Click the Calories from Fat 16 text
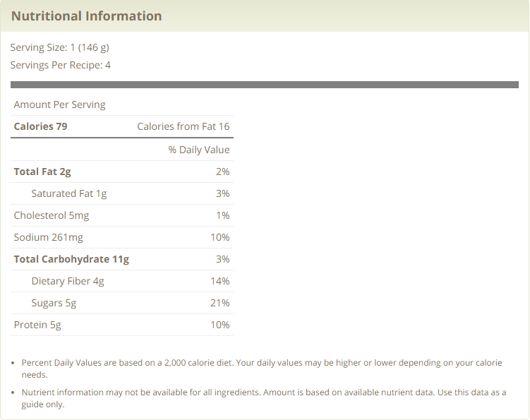The height and width of the screenshot is (420, 530). click(183, 126)
